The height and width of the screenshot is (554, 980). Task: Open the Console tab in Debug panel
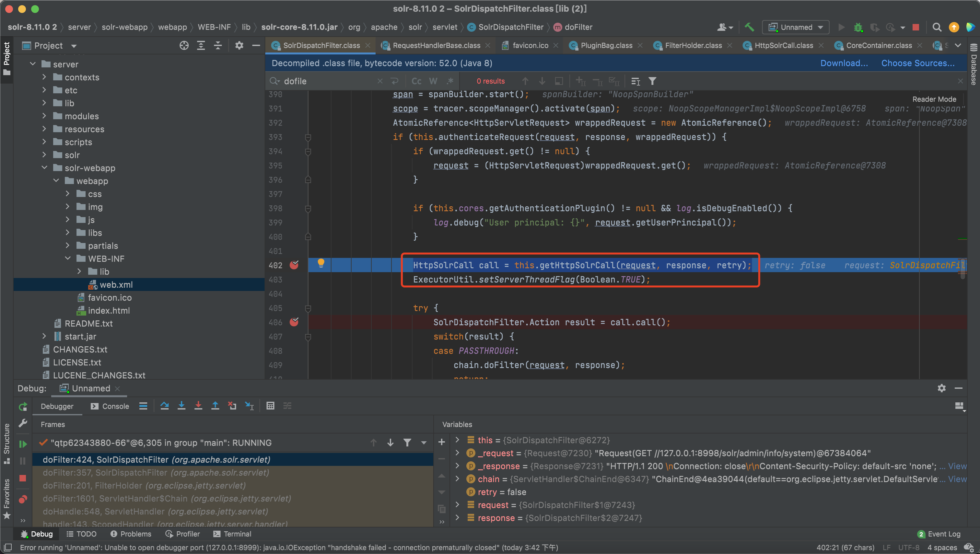pyautogui.click(x=110, y=406)
